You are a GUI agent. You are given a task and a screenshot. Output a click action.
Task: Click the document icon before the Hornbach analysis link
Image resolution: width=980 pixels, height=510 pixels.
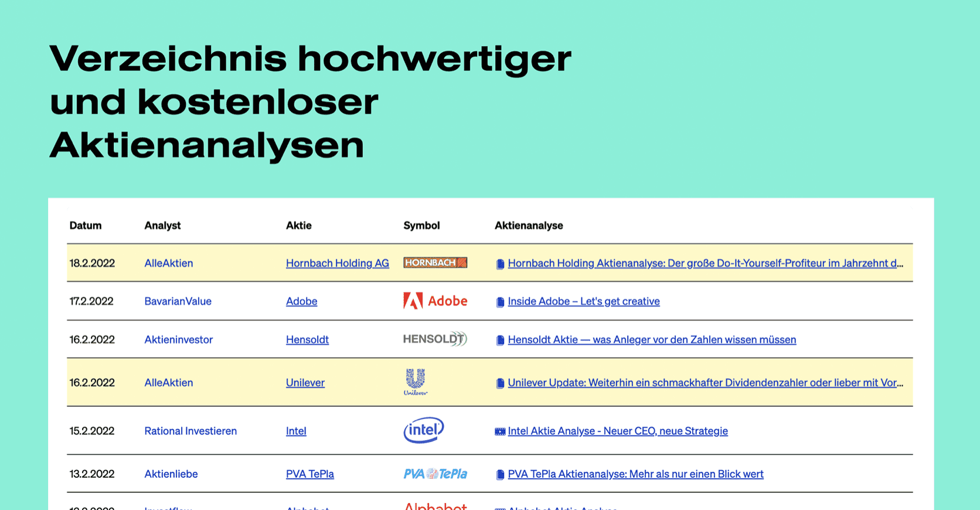pos(500,264)
